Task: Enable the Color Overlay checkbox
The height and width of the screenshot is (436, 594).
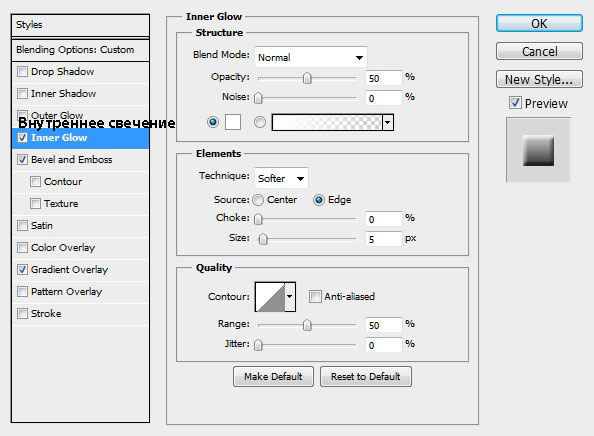Action: tap(22, 247)
